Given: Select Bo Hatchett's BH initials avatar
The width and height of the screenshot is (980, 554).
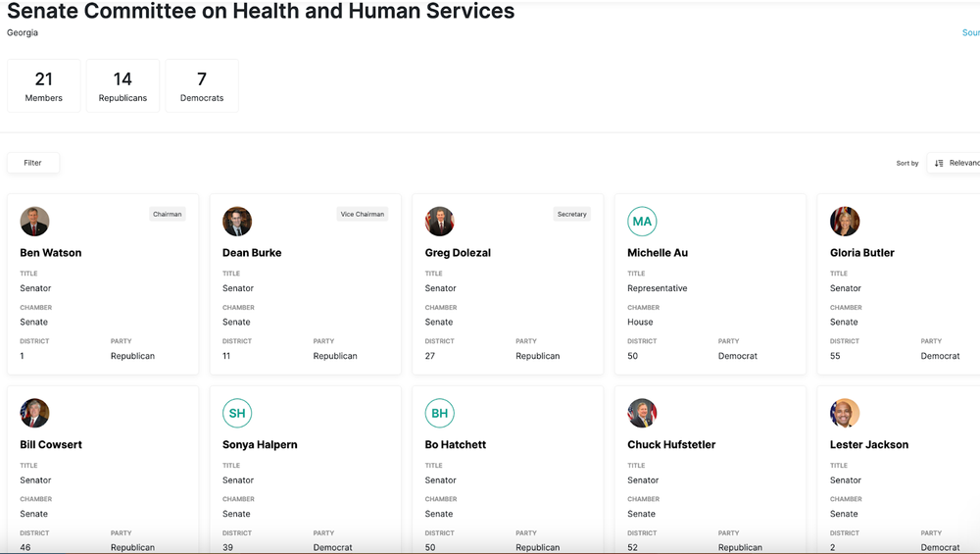Looking at the screenshot, I should click(x=440, y=414).
